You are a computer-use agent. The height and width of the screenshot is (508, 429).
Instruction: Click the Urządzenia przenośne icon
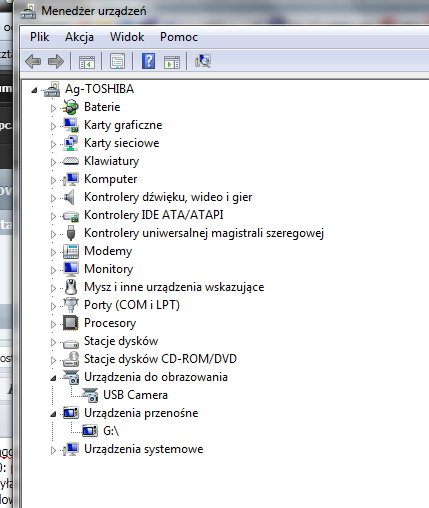(71, 413)
